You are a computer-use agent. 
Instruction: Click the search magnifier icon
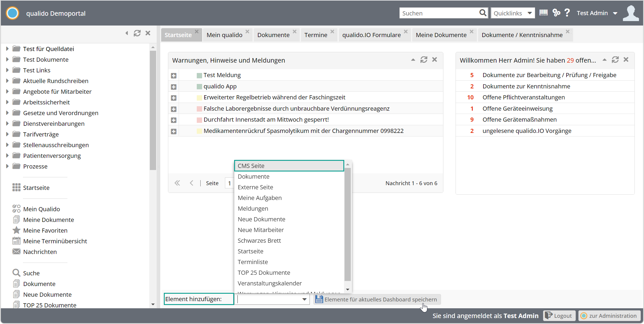(x=483, y=13)
